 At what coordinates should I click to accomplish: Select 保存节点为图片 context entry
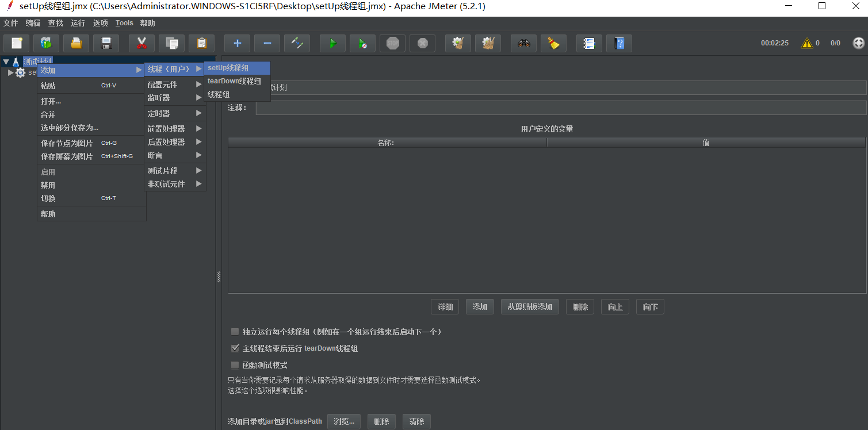click(91, 143)
